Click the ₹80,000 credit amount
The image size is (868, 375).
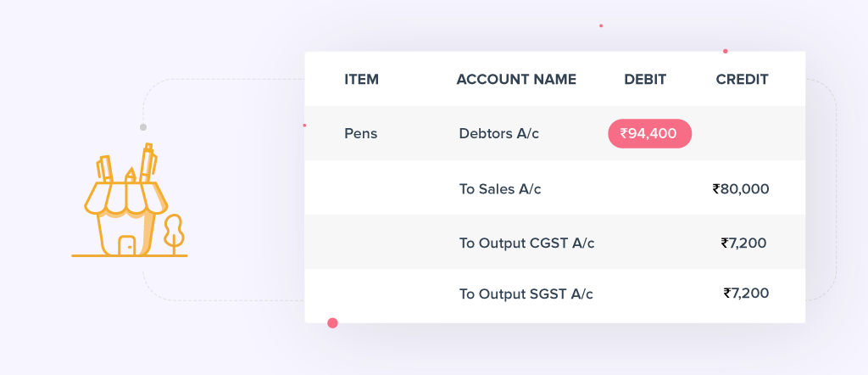741,189
